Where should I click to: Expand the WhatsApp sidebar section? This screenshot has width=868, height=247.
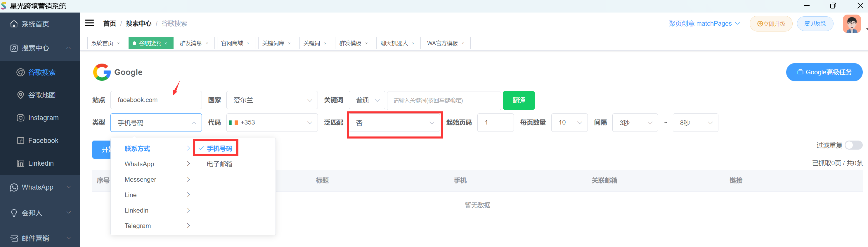40,187
